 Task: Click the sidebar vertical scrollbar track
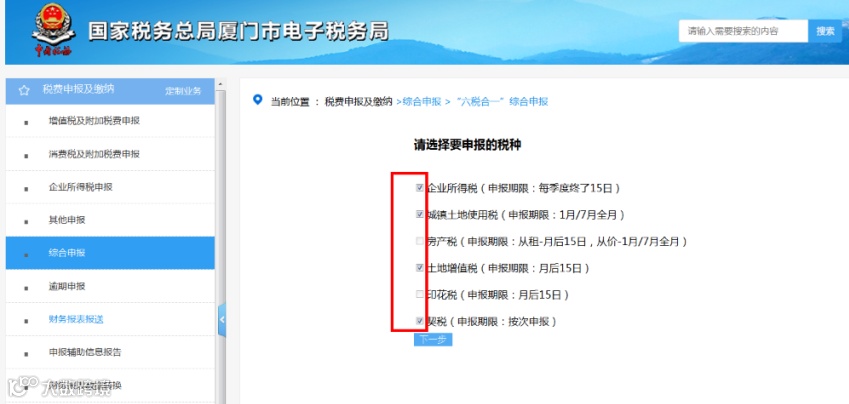pyautogui.click(x=220, y=244)
